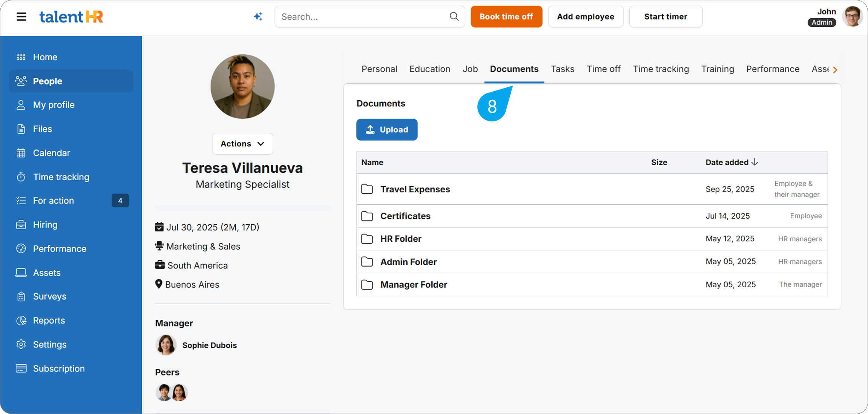This screenshot has height=414, width=868.
Task: Open the HR Folder row
Action: [x=401, y=239]
